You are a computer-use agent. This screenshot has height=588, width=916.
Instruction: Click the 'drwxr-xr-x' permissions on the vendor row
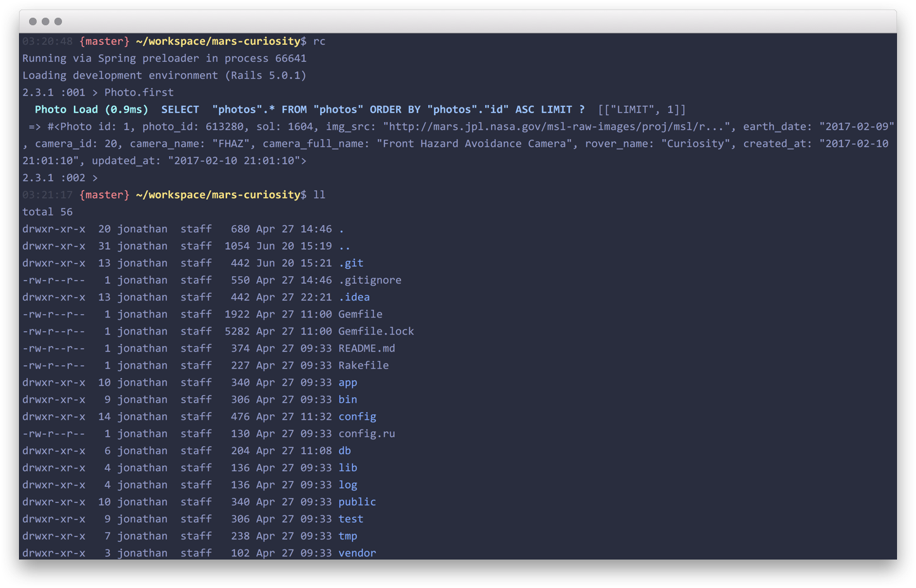pos(54,553)
